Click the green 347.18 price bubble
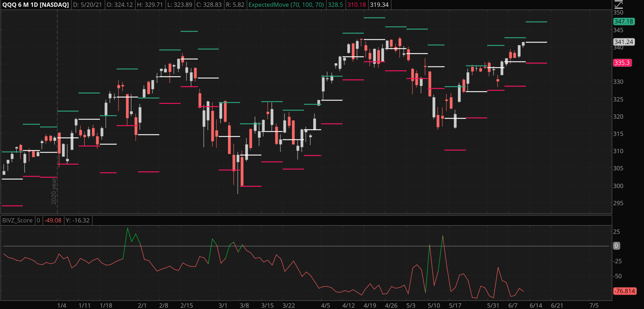The height and width of the screenshot is (309, 644). [x=624, y=22]
